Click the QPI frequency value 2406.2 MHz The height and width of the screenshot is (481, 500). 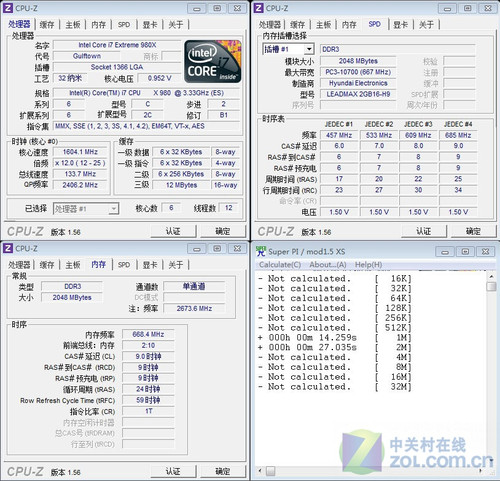click(80, 185)
